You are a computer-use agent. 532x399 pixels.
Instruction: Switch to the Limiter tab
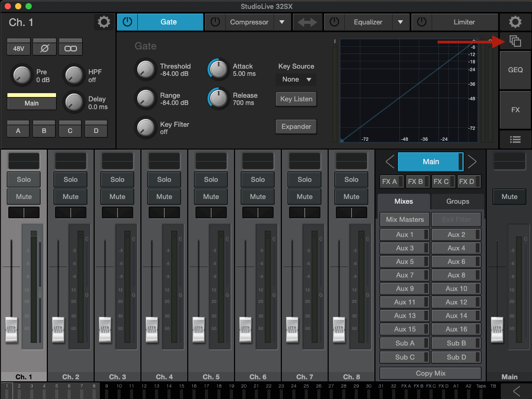pyautogui.click(x=464, y=22)
